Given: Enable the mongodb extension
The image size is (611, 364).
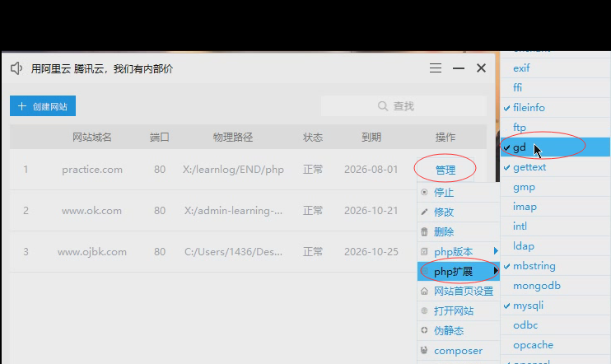Looking at the screenshot, I should pyautogui.click(x=555, y=286).
